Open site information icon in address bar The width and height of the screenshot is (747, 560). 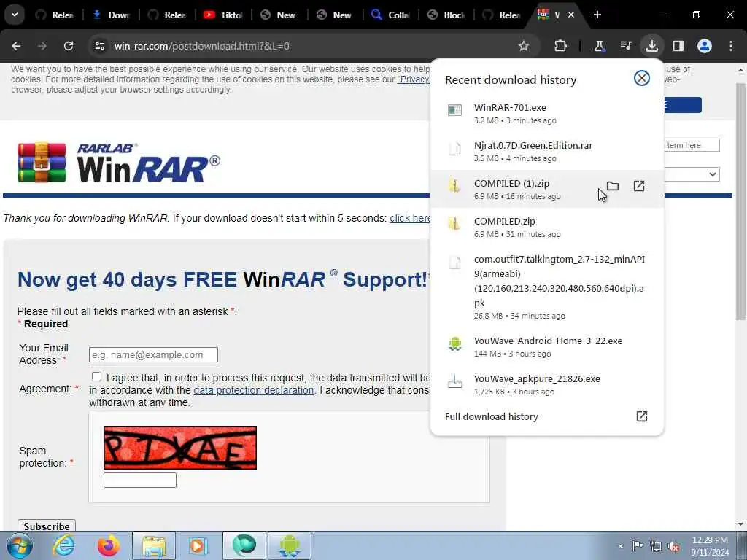99,46
